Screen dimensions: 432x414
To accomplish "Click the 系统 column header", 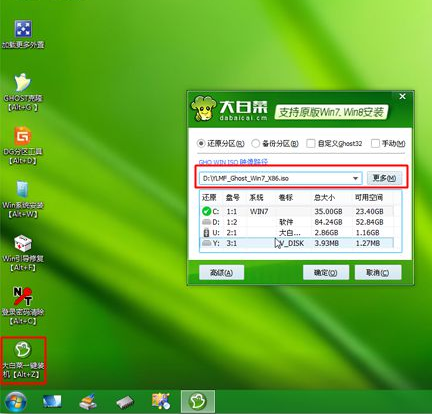I will (257, 197).
